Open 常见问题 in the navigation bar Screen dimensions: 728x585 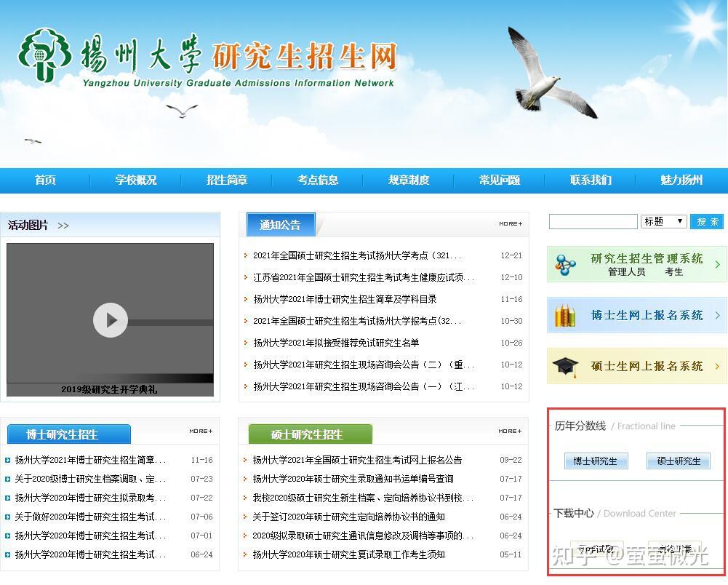coord(500,180)
